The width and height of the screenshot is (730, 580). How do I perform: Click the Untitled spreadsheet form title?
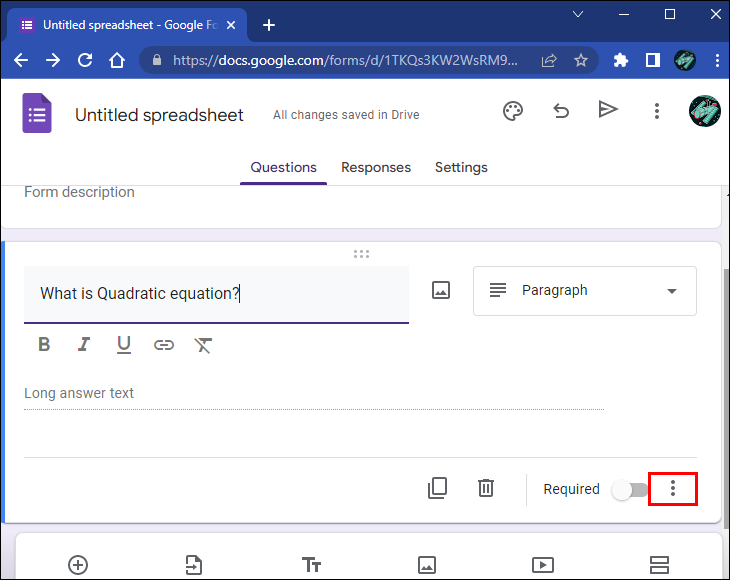pyautogui.click(x=159, y=115)
